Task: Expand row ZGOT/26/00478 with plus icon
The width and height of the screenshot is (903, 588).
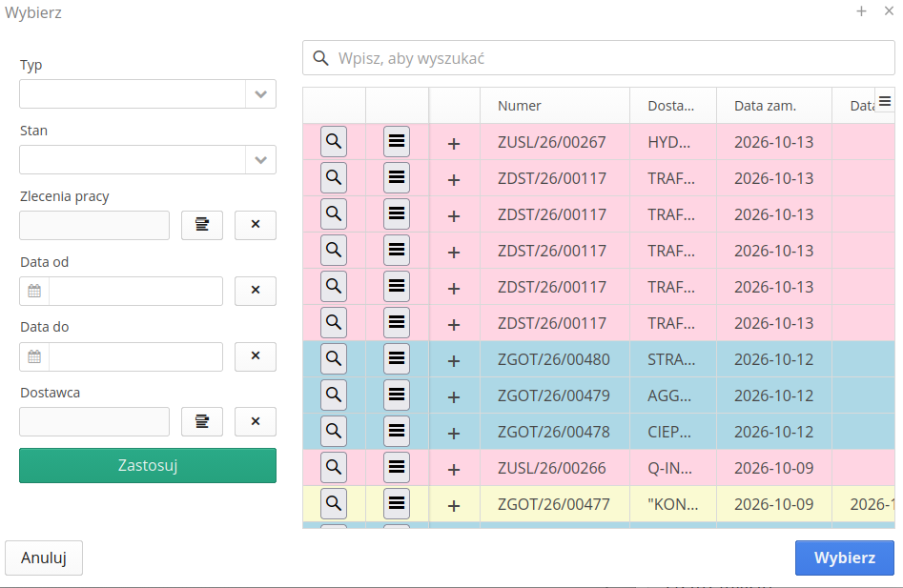Action: click(454, 434)
